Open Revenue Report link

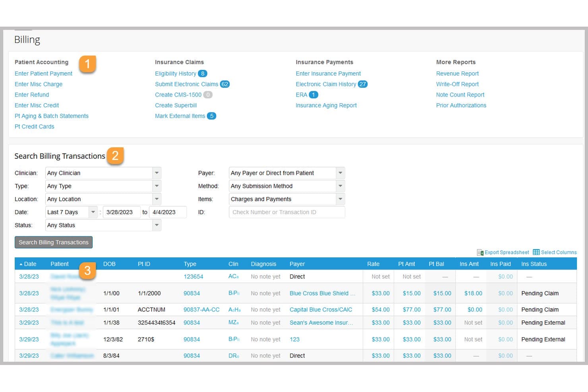457,73
